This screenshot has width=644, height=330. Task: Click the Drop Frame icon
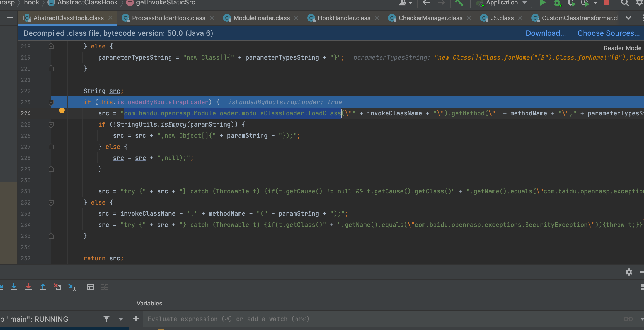(57, 287)
